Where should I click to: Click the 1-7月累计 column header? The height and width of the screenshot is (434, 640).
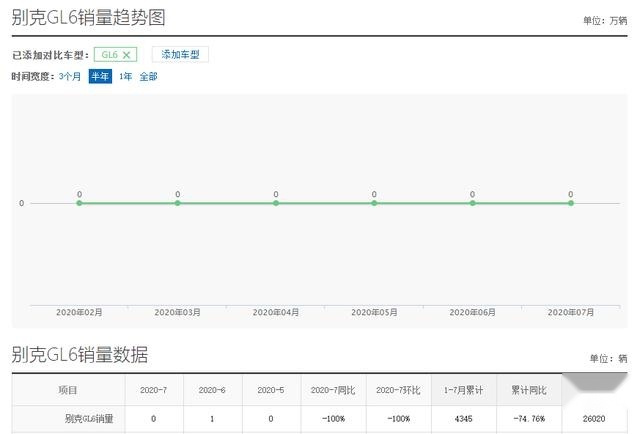click(x=464, y=390)
